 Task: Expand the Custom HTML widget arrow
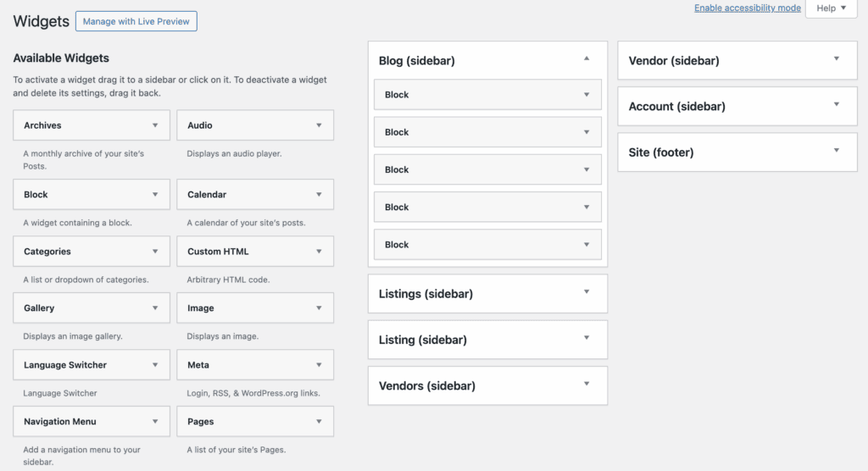click(x=319, y=252)
